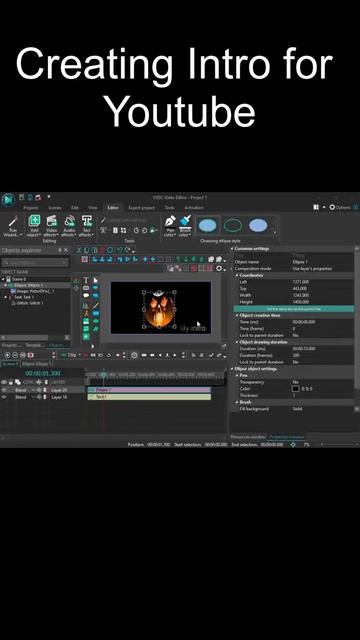Select the speech bubble tooltip tool
This screenshot has width=360, height=640.
tap(86, 295)
